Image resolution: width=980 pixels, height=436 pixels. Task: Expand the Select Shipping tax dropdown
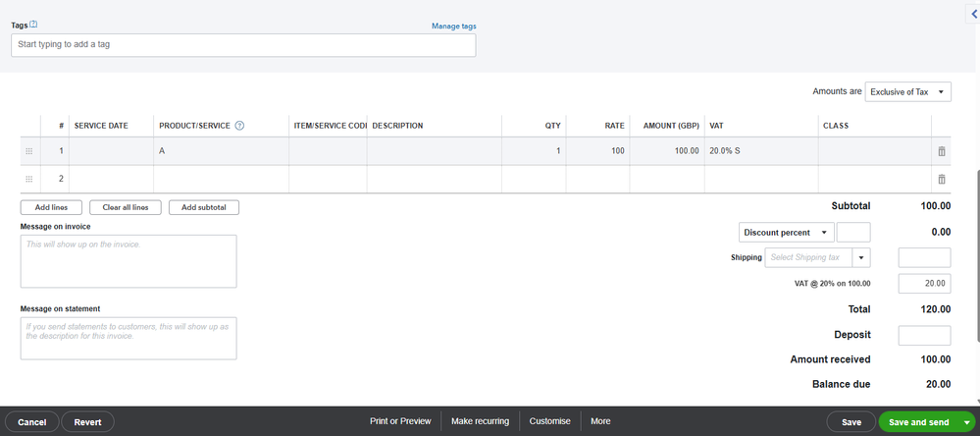(x=861, y=257)
